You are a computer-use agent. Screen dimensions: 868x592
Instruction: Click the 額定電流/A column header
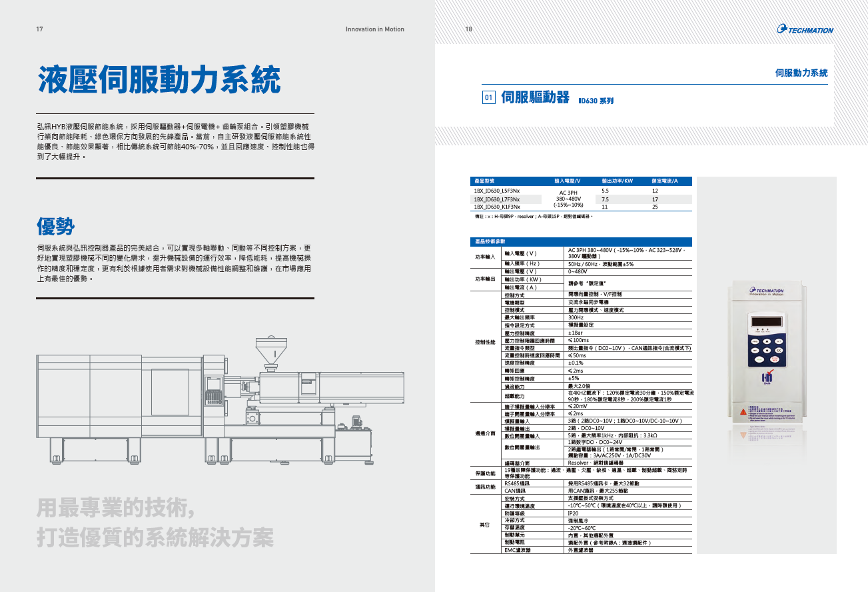coord(665,181)
